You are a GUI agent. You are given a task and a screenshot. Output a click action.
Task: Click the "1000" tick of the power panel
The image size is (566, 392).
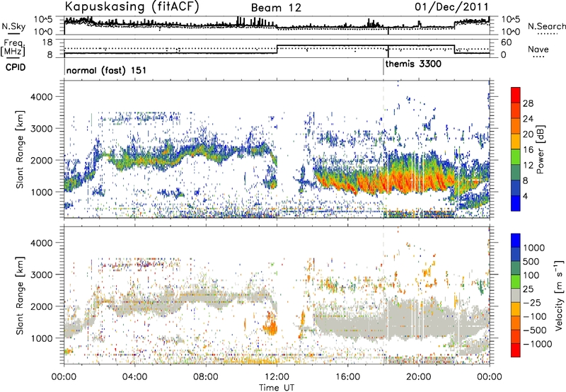pos(41,192)
